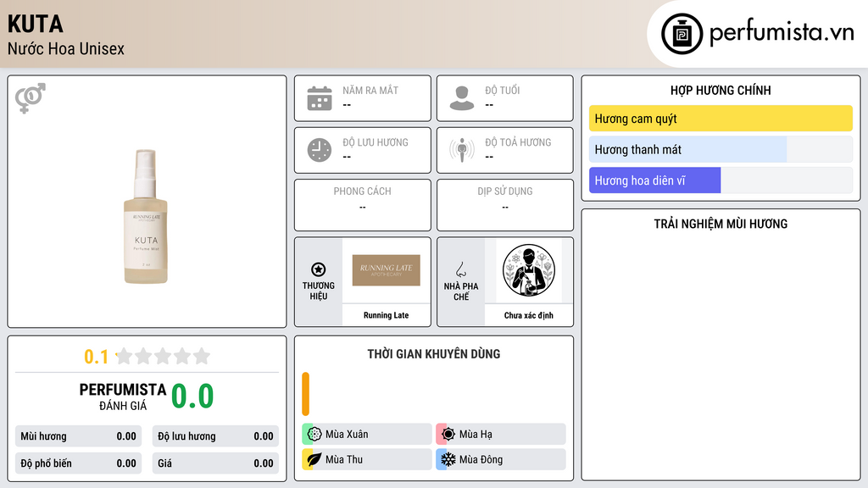This screenshot has height=488, width=868.
Task: Click the leaf icon for Mùa Thu
Action: click(314, 459)
